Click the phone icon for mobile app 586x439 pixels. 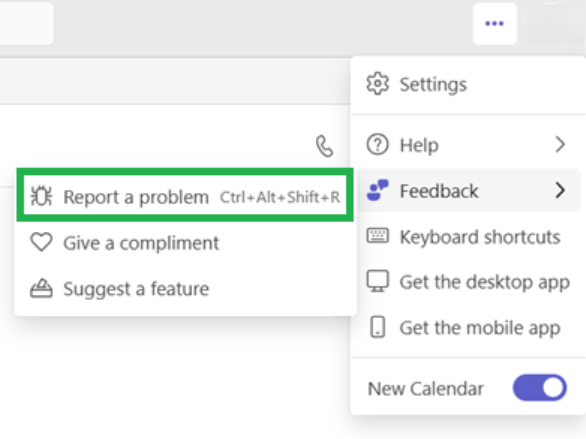pyautogui.click(x=377, y=327)
